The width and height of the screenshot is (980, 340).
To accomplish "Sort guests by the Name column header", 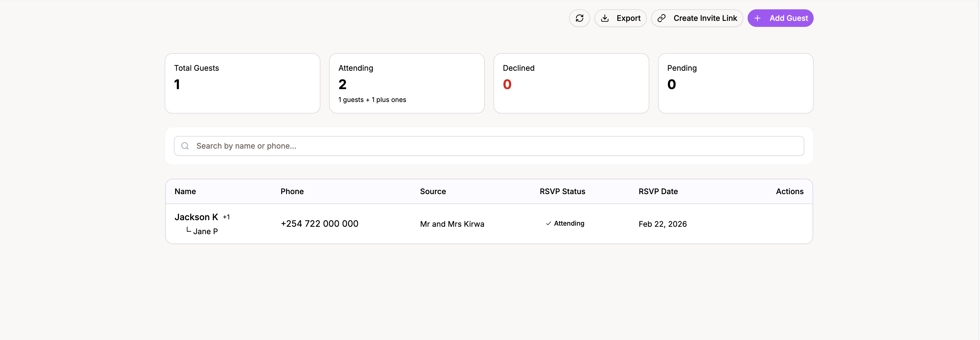I will tap(185, 191).
